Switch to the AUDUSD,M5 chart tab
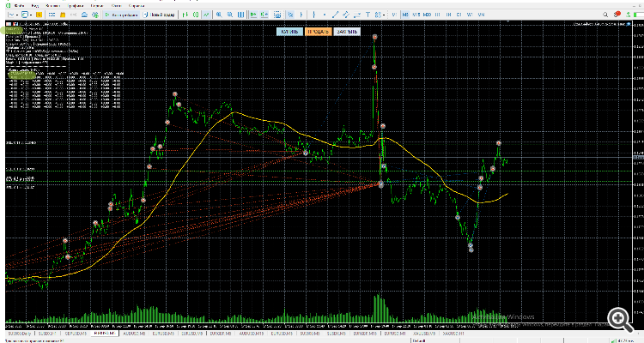The image size is (644, 343). click(134, 334)
